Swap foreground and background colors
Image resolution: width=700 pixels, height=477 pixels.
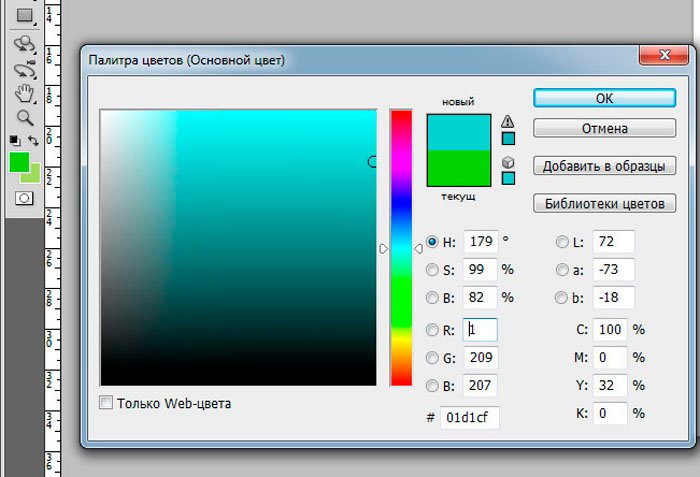pyautogui.click(x=33, y=140)
